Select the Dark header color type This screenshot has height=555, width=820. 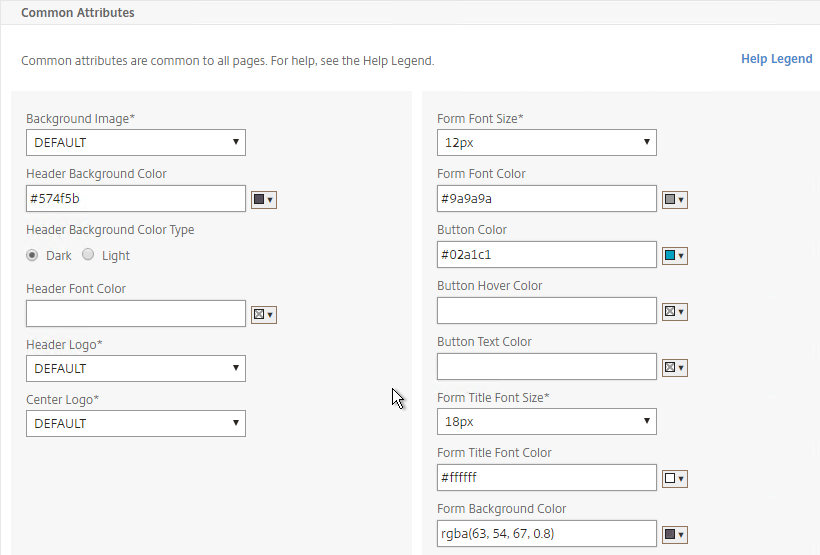point(32,255)
